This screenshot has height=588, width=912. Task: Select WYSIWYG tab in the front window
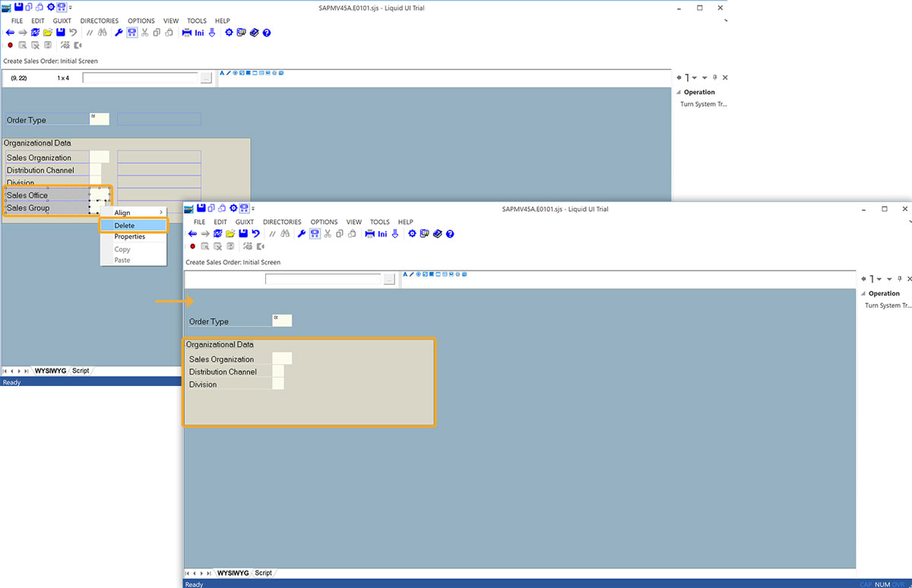232,573
